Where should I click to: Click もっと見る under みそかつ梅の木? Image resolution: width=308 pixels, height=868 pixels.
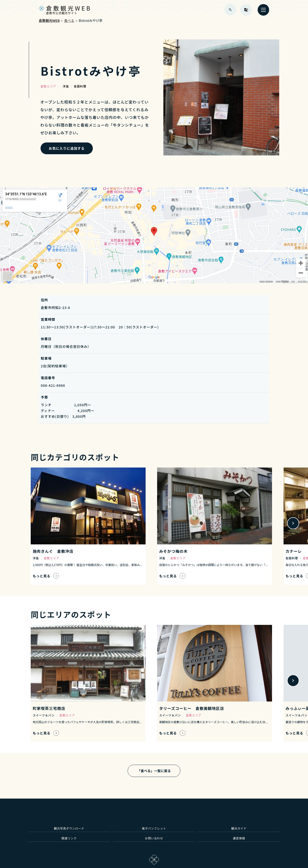[x=172, y=576]
